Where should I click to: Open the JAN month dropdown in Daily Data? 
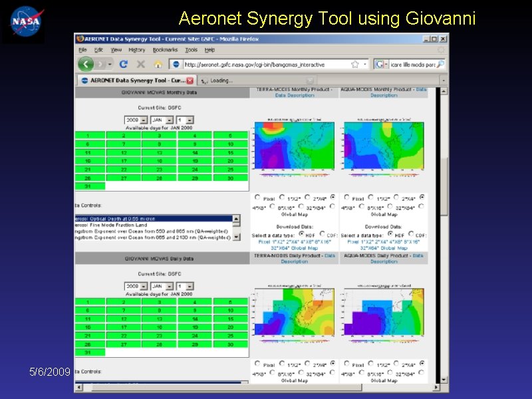click(x=162, y=286)
